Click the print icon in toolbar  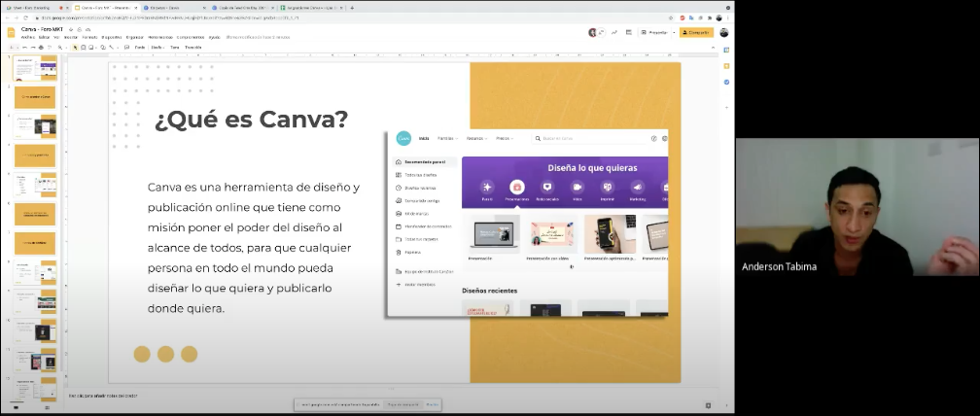click(x=42, y=47)
